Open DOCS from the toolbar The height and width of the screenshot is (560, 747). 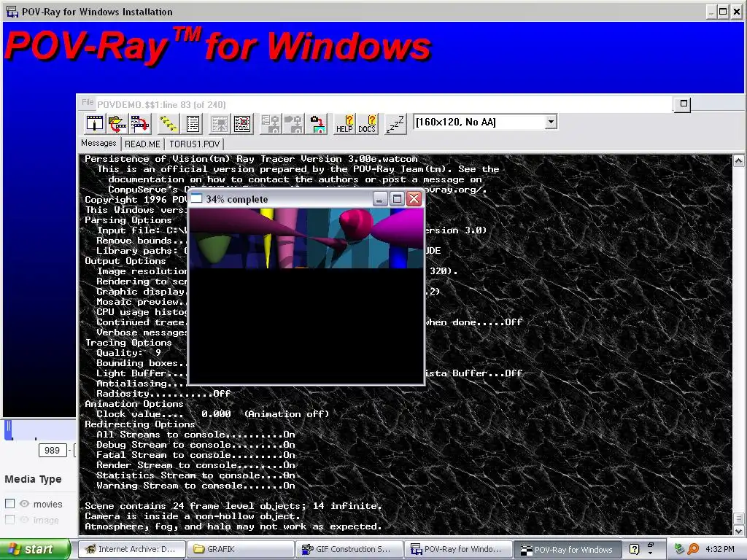367,124
